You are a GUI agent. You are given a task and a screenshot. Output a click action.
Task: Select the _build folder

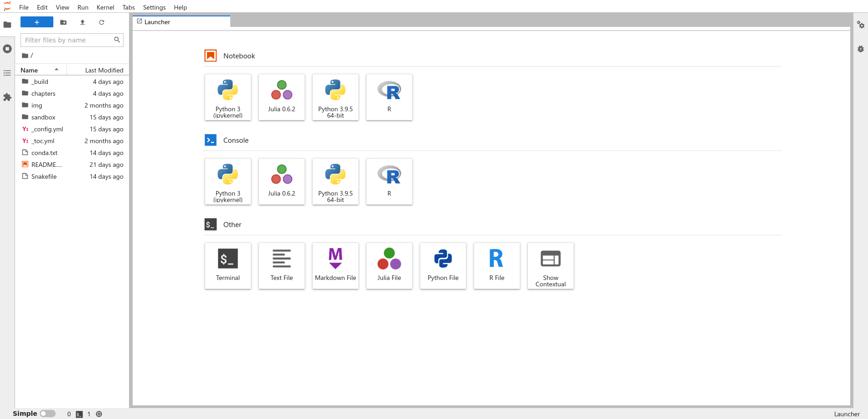tap(72, 82)
